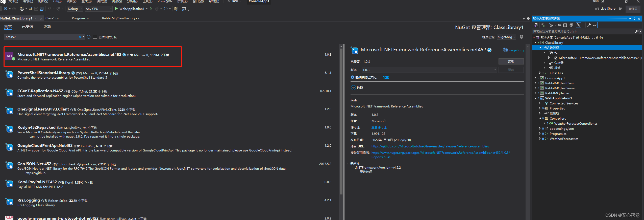Screen dimensions: 644x220
Task: Expand the options section chevron
Action: coord(353,88)
